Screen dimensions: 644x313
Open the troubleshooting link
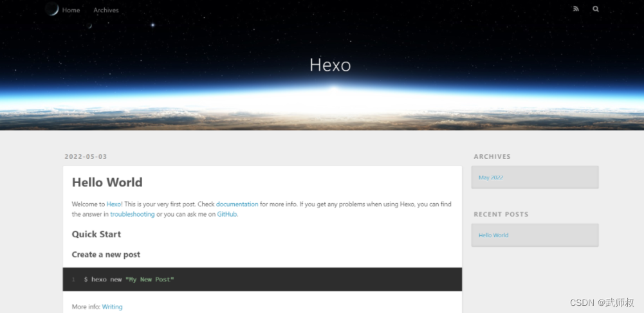133,214
